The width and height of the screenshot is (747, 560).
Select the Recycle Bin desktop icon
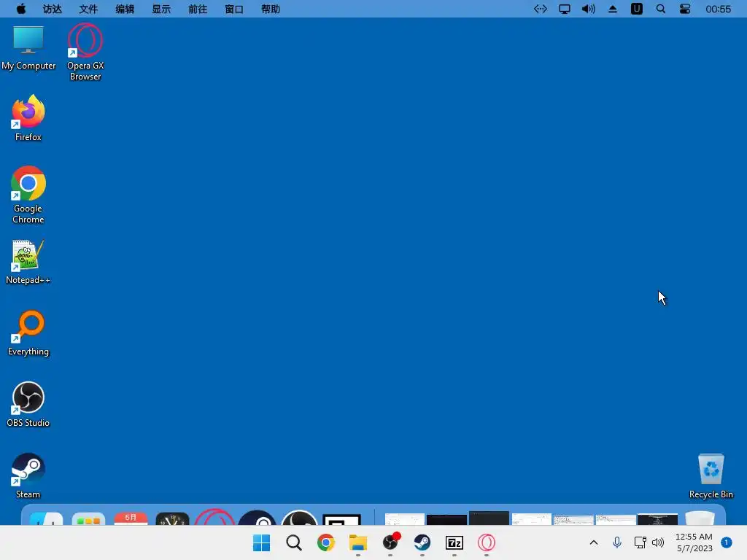(x=711, y=476)
